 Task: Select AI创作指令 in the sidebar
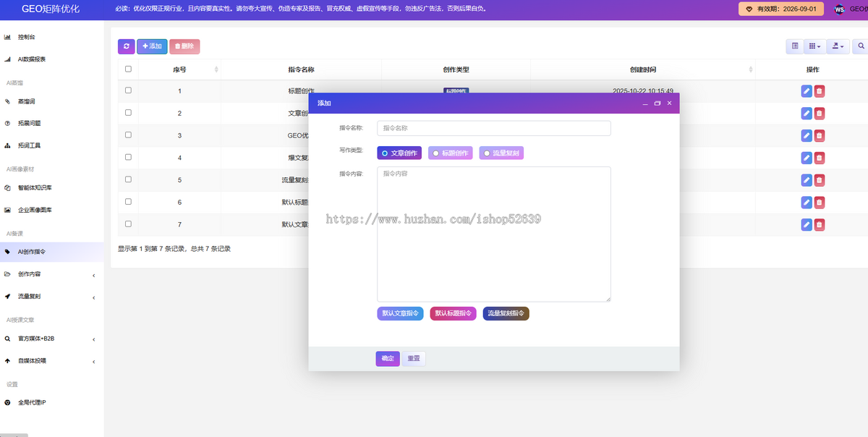(x=52, y=252)
